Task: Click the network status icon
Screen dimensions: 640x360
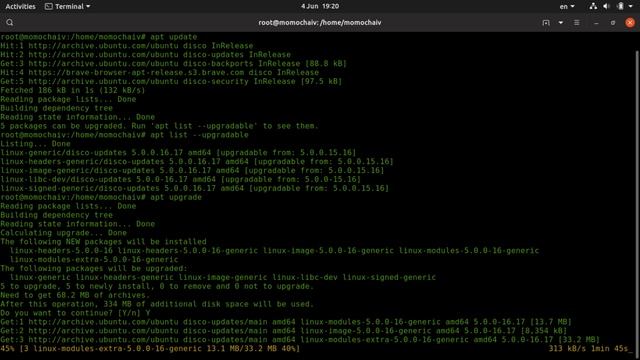Action: 593,7
